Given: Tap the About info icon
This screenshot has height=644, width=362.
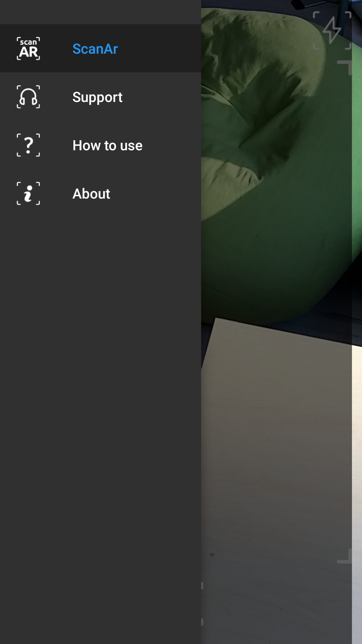Looking at the screenshot, I should click(x=28, y=194).
